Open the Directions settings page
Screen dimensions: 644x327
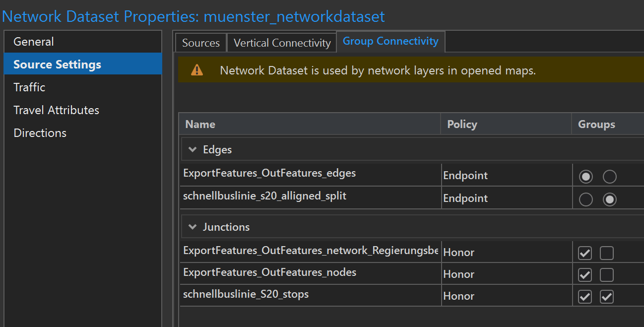click(x=40, y=132)
